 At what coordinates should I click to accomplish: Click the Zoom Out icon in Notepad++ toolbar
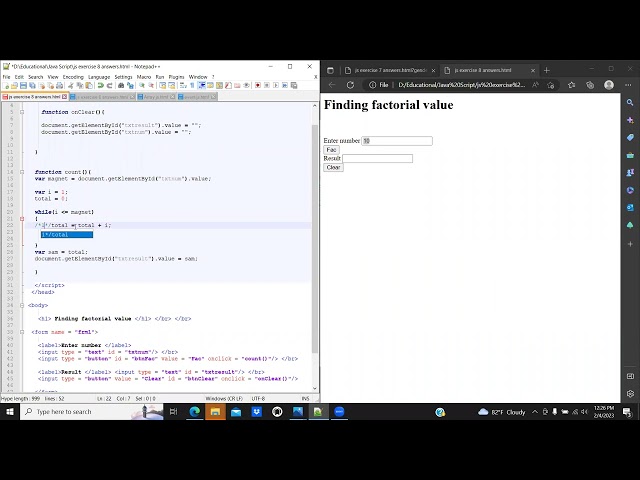pos(151,85)
